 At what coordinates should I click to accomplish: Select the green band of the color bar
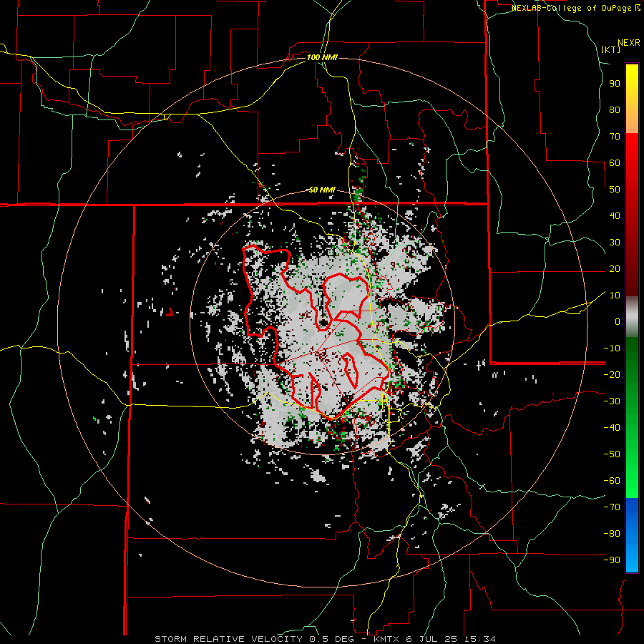point(632,417)
